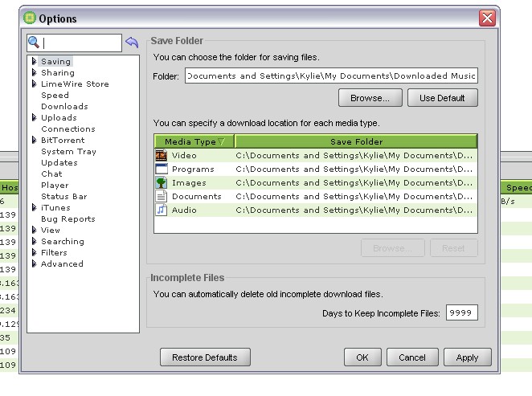The height and width of the screenshot is (396, 532).
Task: Select iTunes in the options tree
Action: pos(55,207)
